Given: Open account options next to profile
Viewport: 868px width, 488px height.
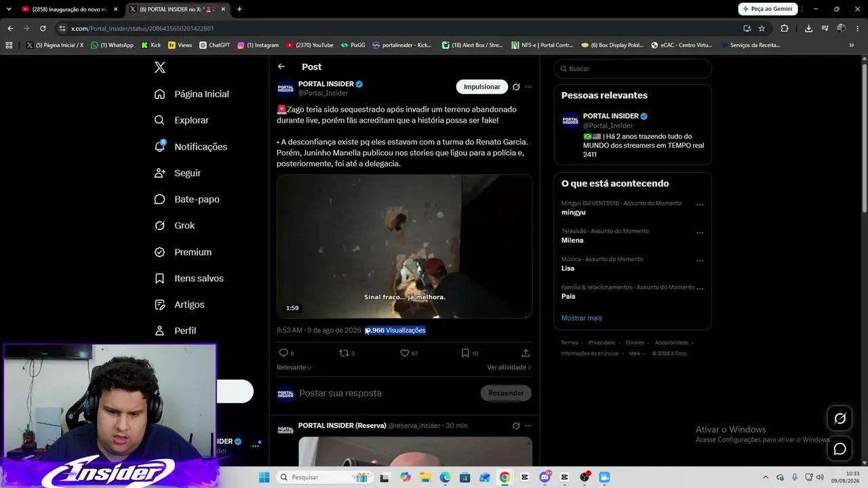Looking at the screenshot, I should coord(256,445).
